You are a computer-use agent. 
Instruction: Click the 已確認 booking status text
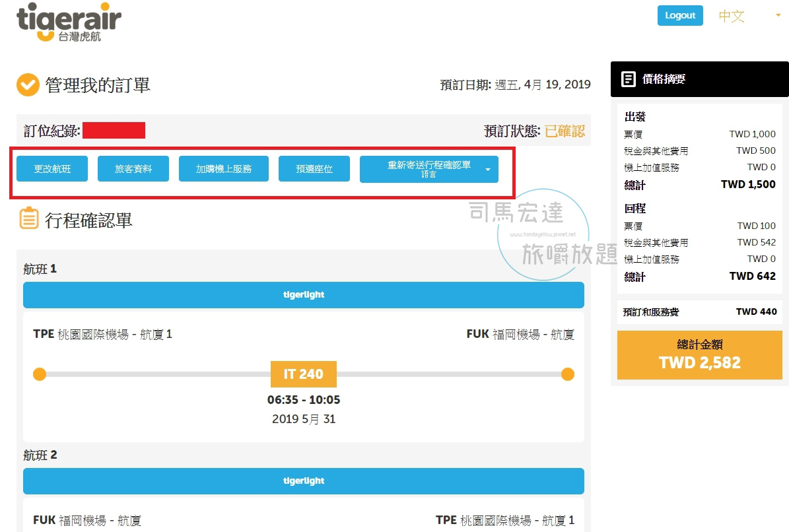coord(565,131)
